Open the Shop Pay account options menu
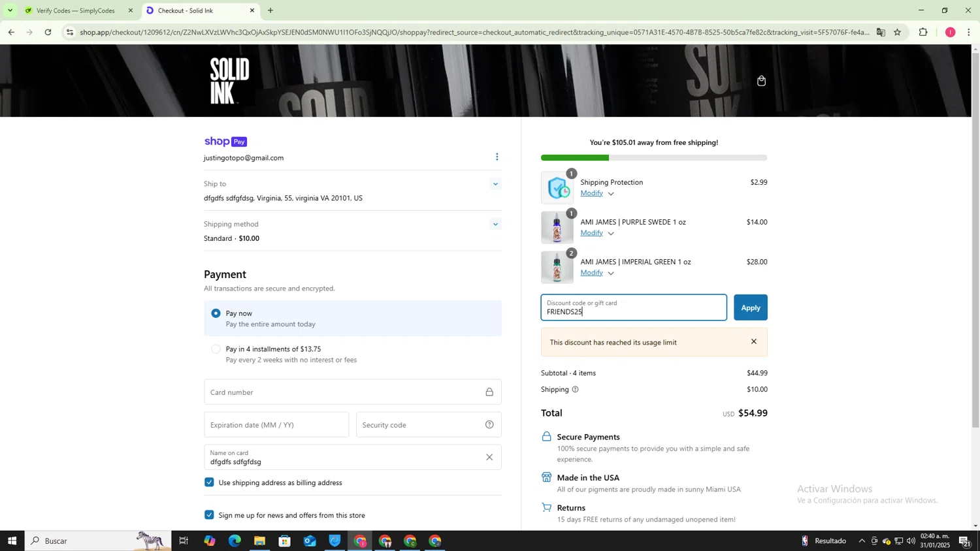Screen dimensions: 980x551 point(497,157)
